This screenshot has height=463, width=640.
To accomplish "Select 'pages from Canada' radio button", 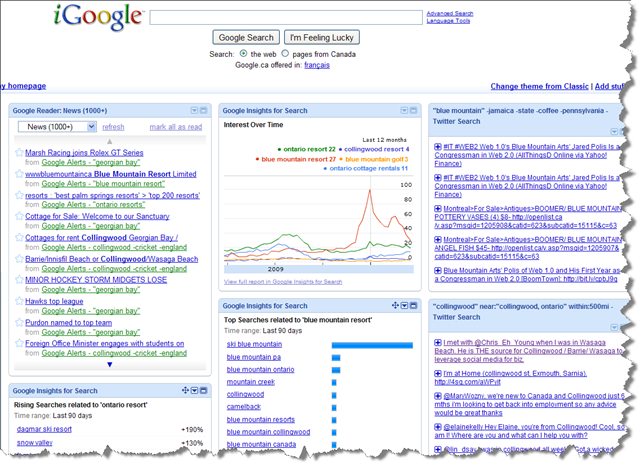I will point(286,53).
